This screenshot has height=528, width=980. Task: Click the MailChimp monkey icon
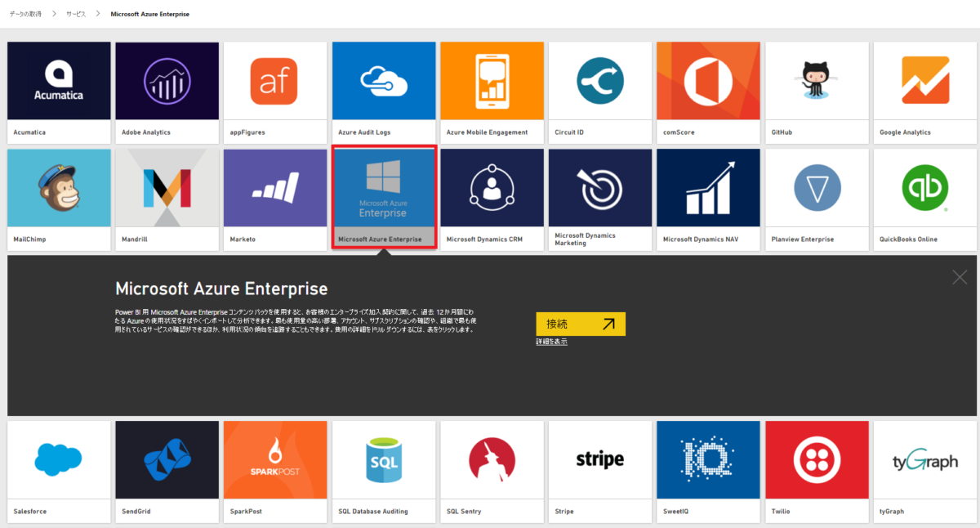click(x=59, y=187)
